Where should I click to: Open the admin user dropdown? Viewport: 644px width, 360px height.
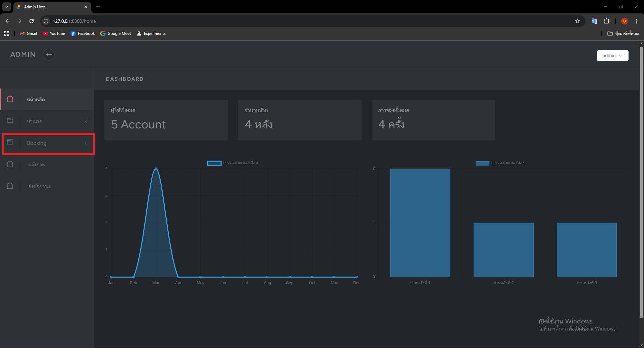pos(612,56)
